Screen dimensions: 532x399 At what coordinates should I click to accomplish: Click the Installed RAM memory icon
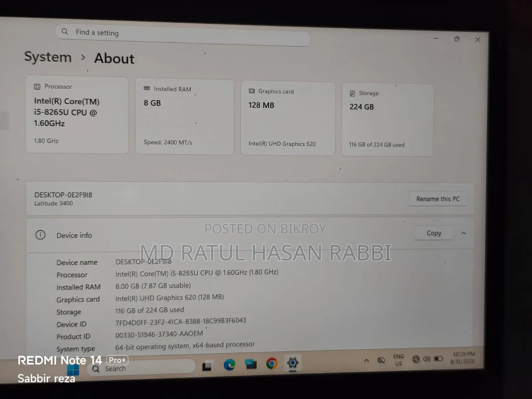pos(147,88)
